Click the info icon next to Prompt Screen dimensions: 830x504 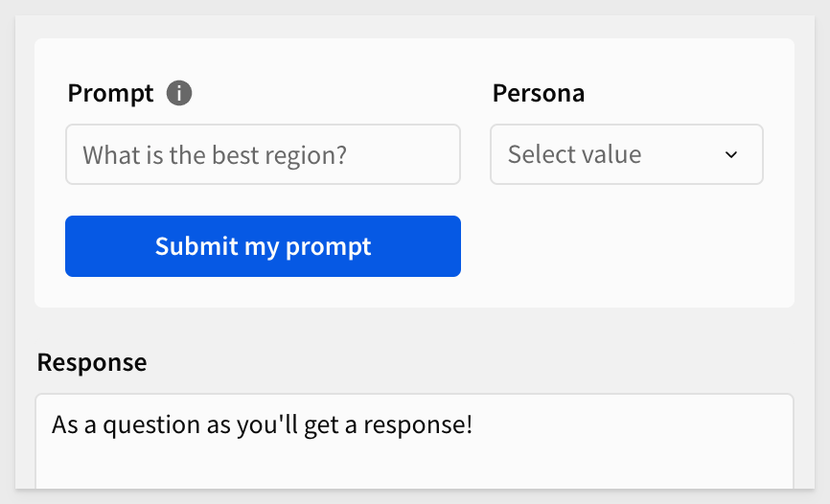tap(179, 93)
